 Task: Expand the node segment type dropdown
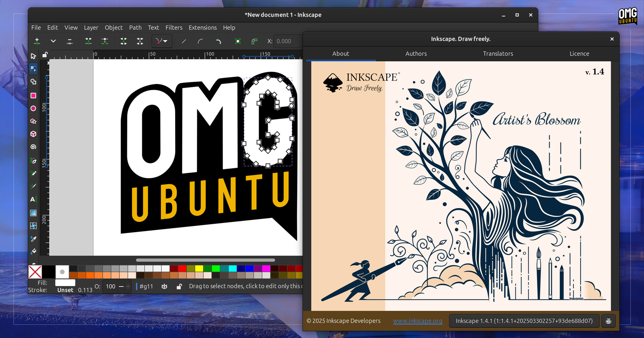[165, 41]
